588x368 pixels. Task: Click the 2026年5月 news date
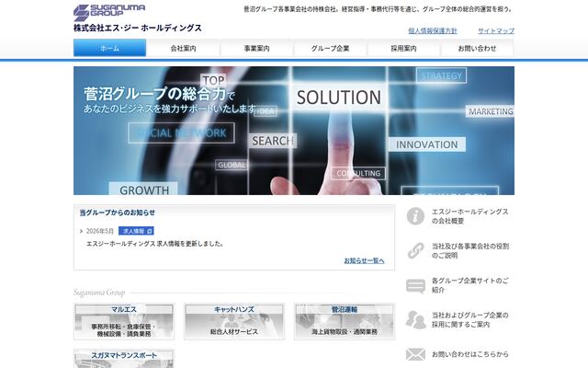tap(100, 231)
